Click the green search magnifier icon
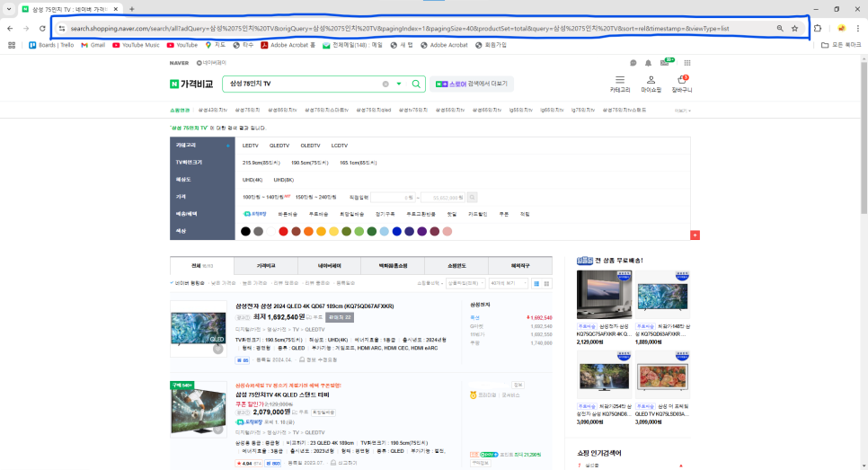 (416, 84)
